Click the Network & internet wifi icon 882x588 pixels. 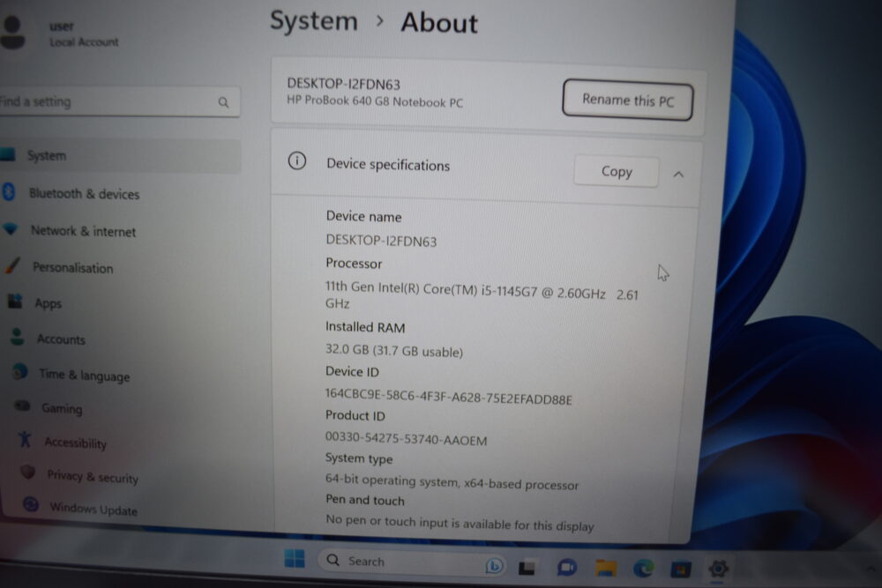11,229
